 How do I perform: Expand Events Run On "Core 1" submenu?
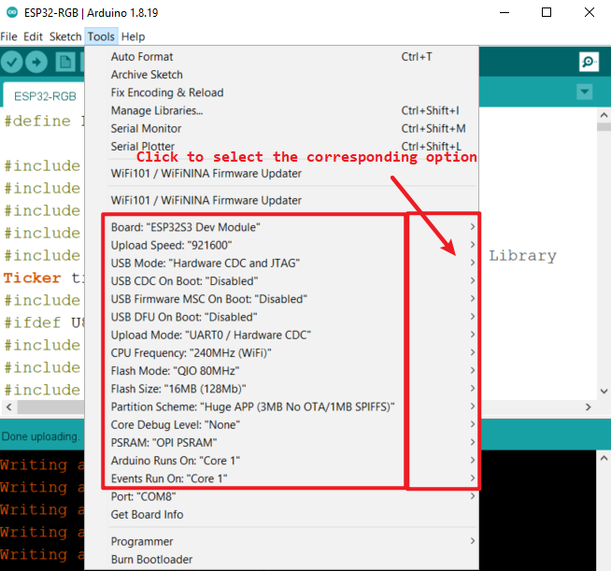click(x=281, y=478)
